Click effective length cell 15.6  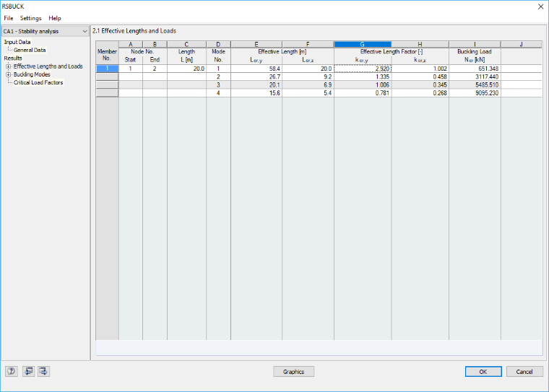(x=256, y=92)
